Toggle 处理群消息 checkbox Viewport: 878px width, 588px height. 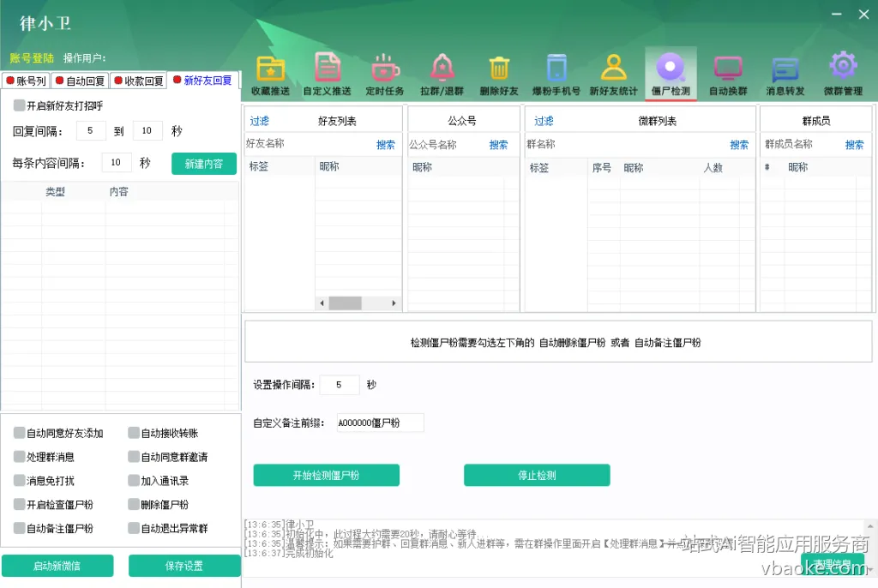pyautogui.click(x=19, y=456)
